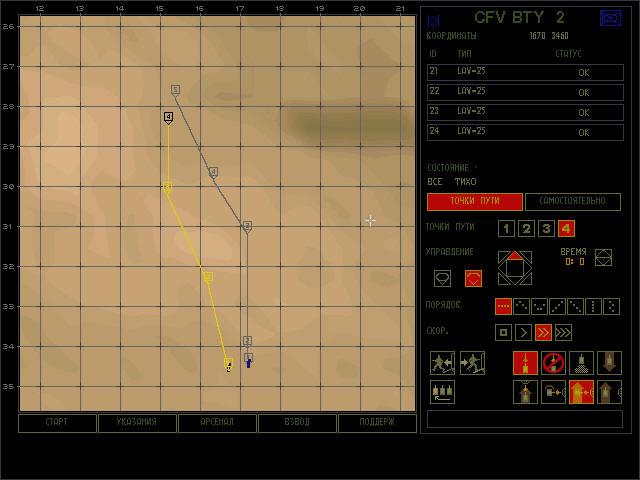
Task: Select LAV-25 unit row with ID 23
Action: pyautogui.click(x=525, y=112)
